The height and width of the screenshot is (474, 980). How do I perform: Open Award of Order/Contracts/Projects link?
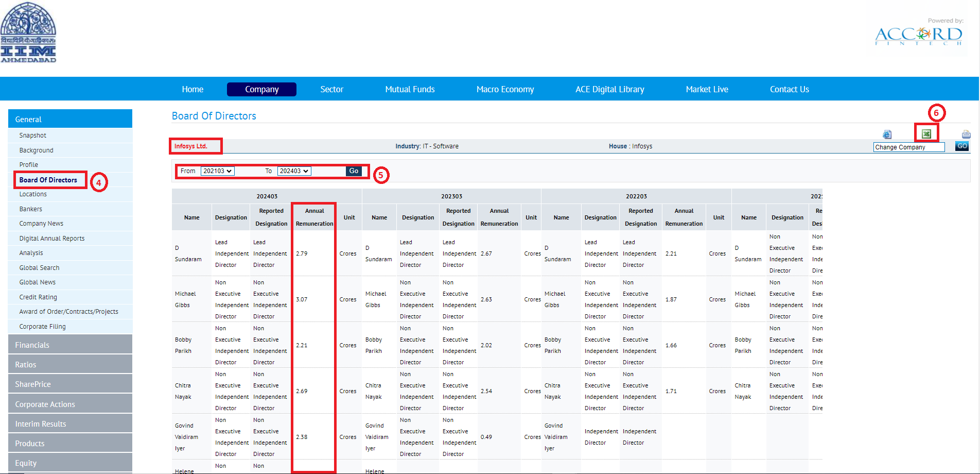pyautogui.click(x=68, y=312)
